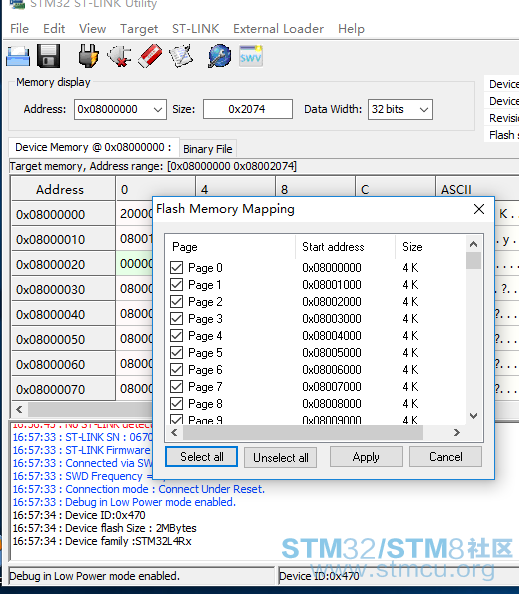Uncheck the Page 0 checkbox
This screenshot has width=519, height=594.
click(x=177, y=267)
